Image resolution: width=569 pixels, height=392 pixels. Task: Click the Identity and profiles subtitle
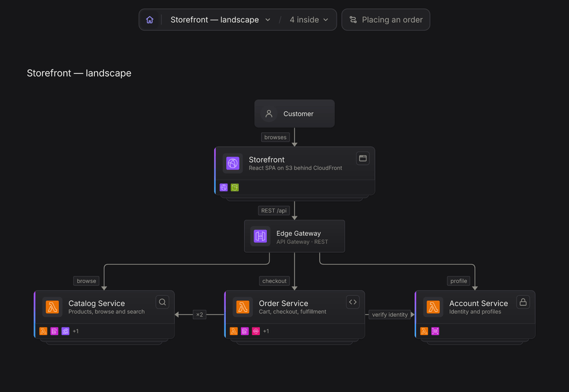[475, 312]
